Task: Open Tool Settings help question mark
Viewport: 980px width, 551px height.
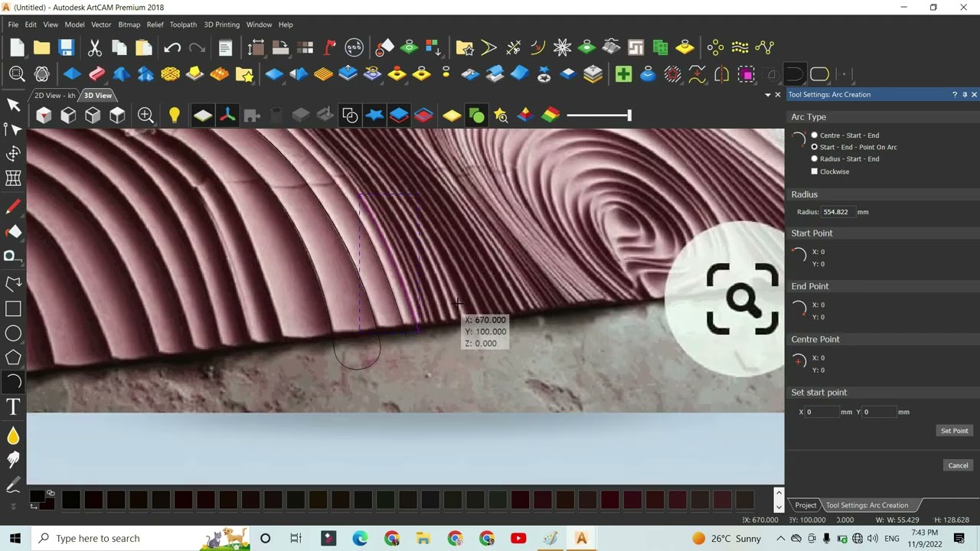Action: tap(955, 95)
